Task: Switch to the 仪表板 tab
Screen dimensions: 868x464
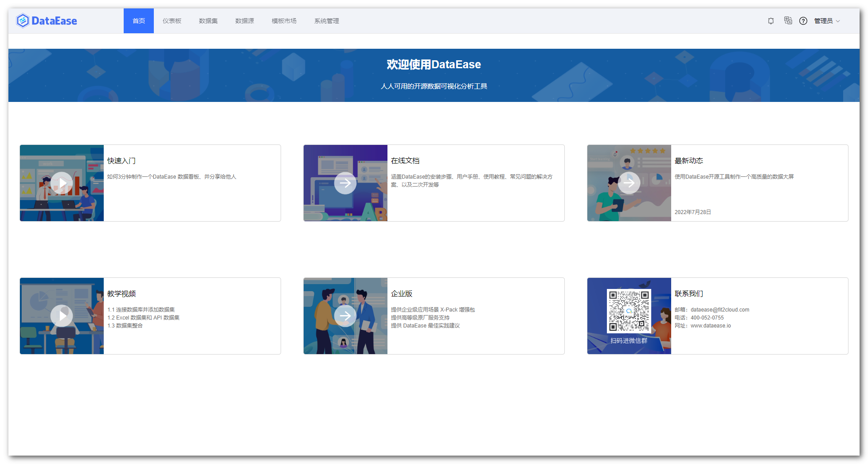Action: 172,20
